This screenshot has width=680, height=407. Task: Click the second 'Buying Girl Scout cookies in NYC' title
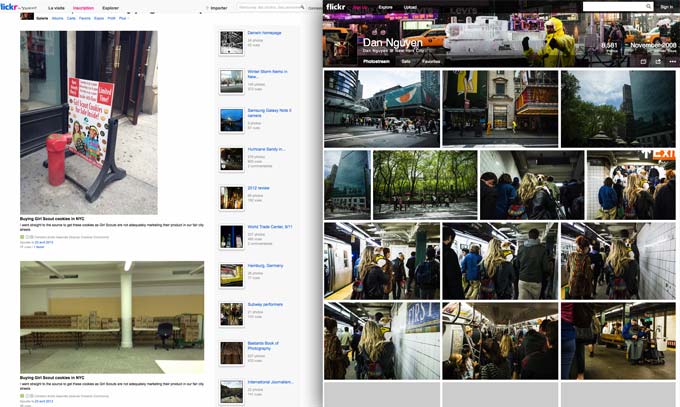[52, 377]
